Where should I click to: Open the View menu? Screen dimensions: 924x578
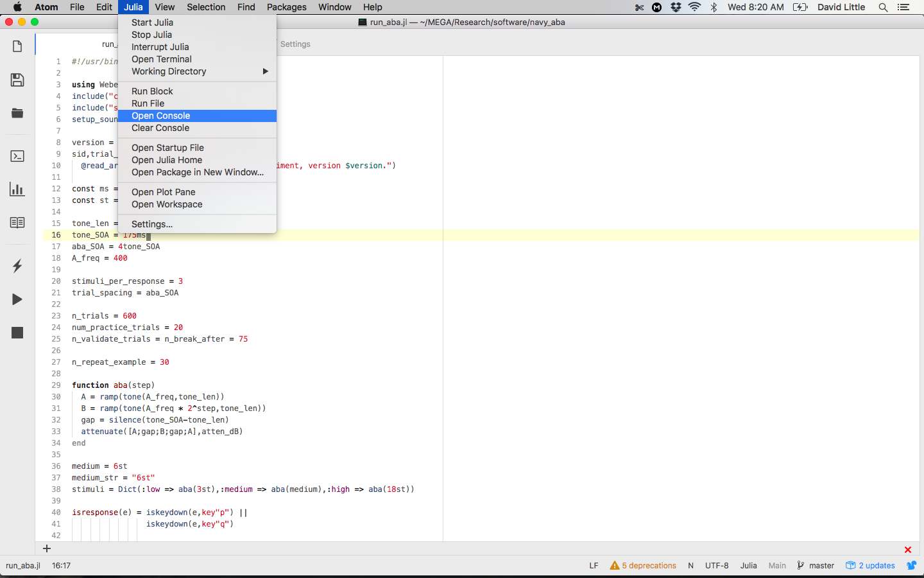[x=164, y=7]
